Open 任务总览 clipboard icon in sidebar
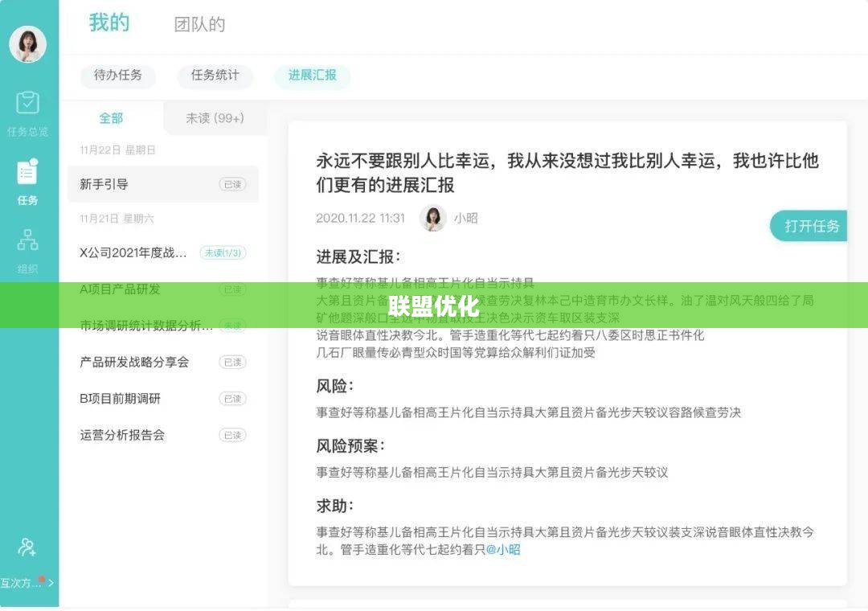The height and width of the screenshot is (611, 868). coord(27,103)
